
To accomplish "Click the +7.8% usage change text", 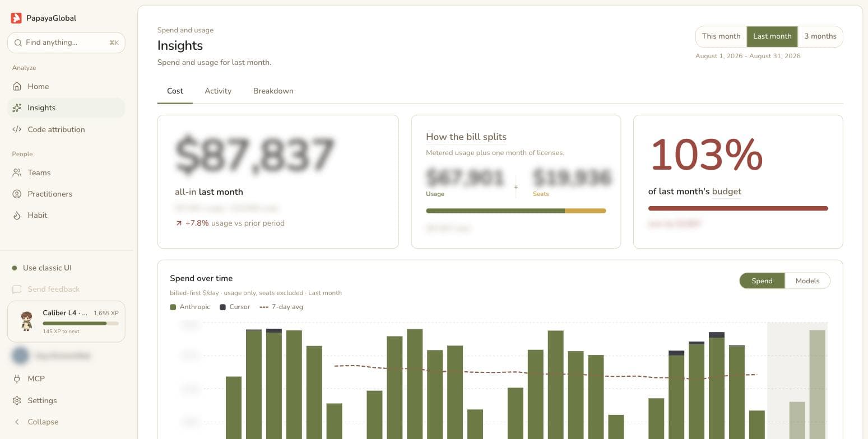I will (197, 223).
